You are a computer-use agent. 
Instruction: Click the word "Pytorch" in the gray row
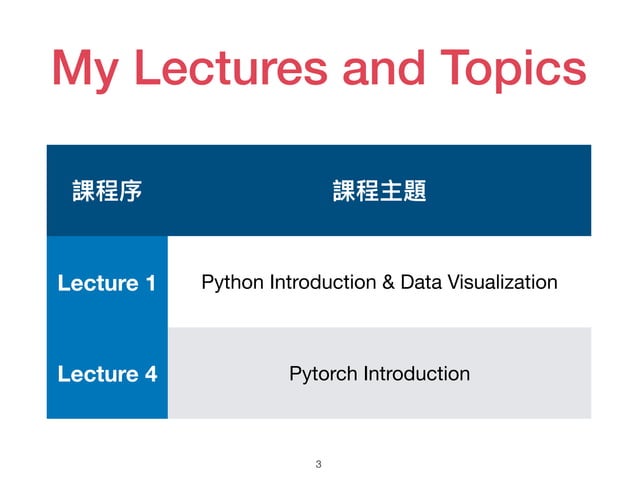[323, 374]
